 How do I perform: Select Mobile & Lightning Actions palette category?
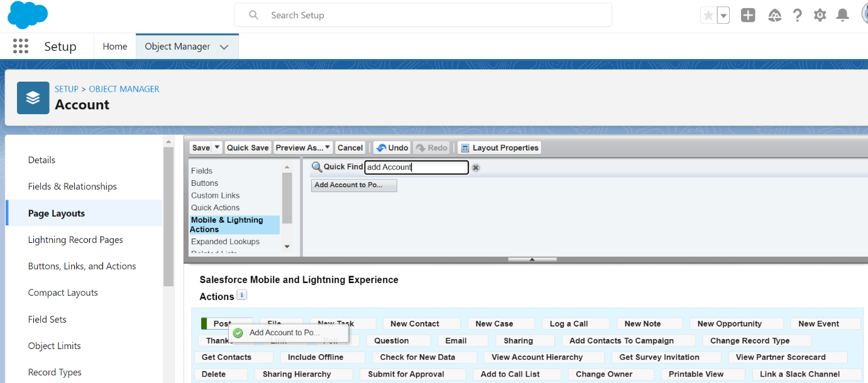pos(234,225)
